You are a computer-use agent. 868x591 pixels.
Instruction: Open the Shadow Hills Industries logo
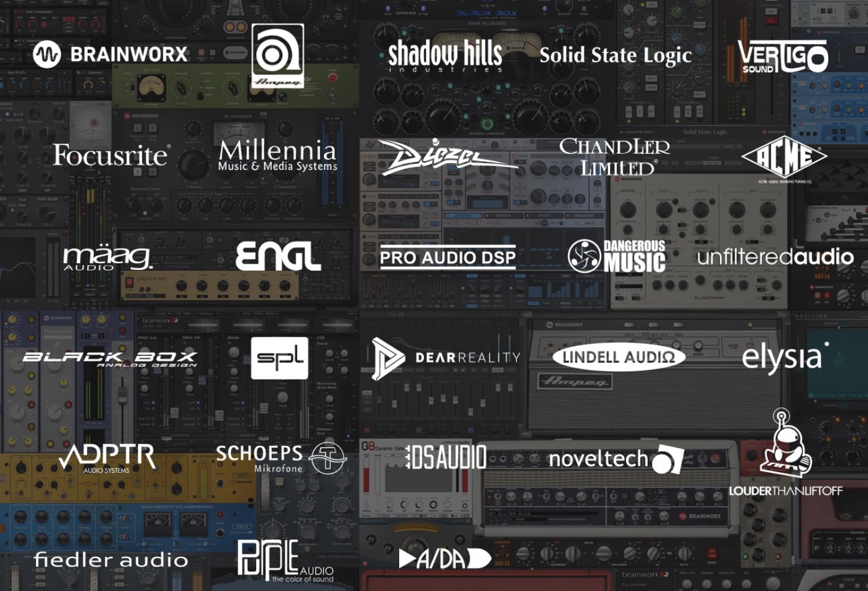pos(445,55)
